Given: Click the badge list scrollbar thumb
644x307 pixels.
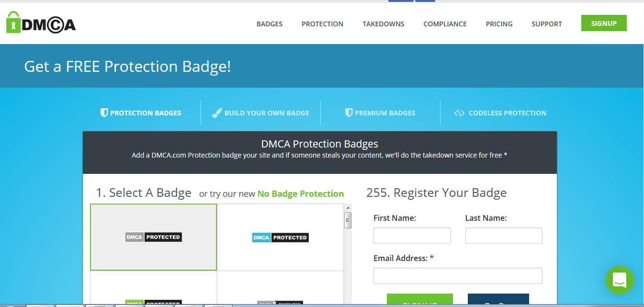Looking at the screenshot, I should (348, 220).
